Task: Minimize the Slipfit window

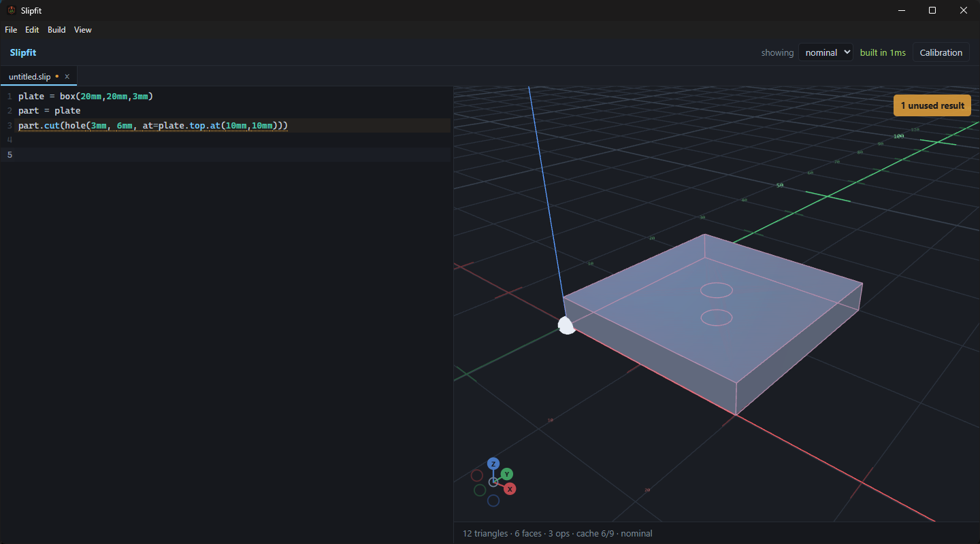Action: [x=901, y=10]
